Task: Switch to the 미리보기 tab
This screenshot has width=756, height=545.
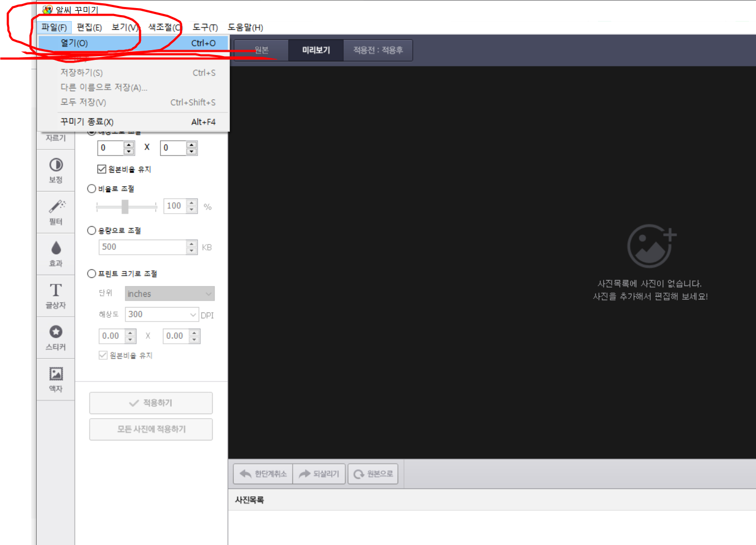Action: [x=316, y=50]
